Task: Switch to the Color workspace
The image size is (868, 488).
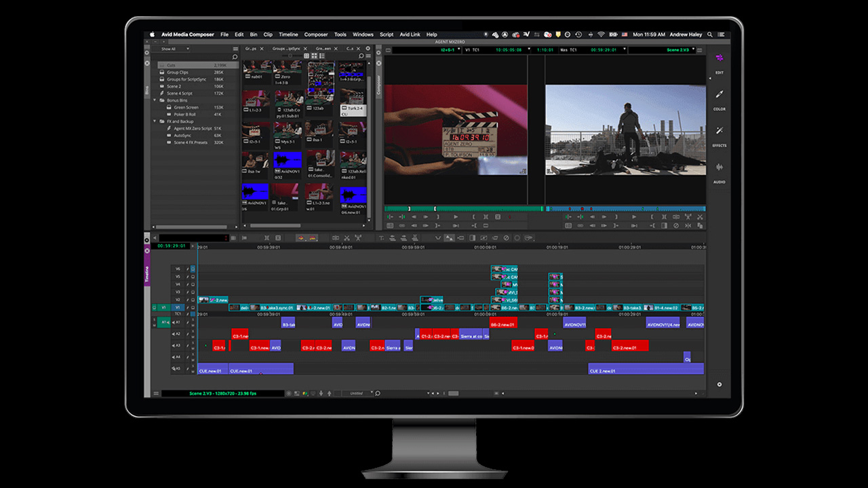Action: click(x=719, y=99)
